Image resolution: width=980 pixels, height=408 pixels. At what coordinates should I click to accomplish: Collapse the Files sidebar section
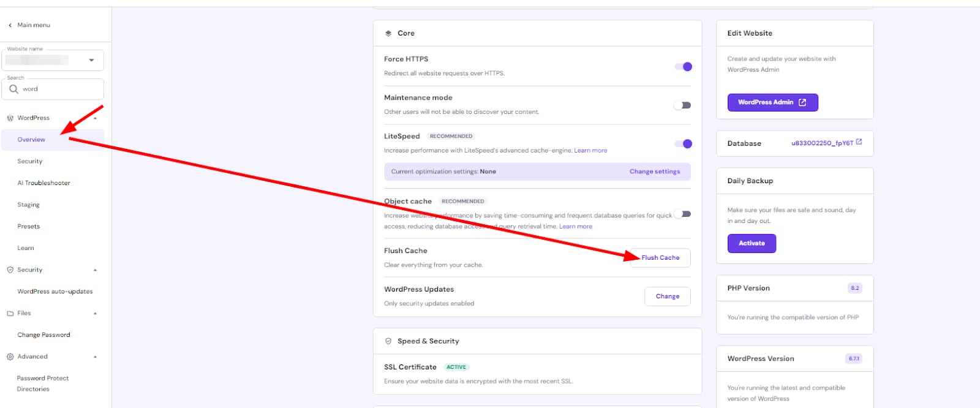point(95,314)
